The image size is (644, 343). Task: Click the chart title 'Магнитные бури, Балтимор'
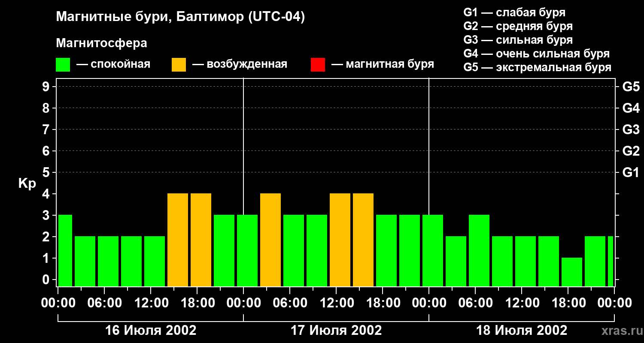point(180,17)
